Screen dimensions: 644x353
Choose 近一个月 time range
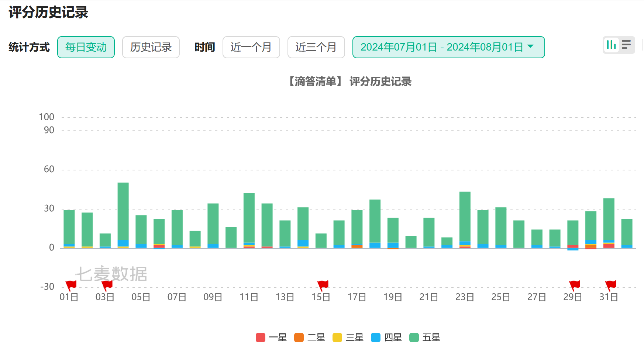(x=251, y=47)
